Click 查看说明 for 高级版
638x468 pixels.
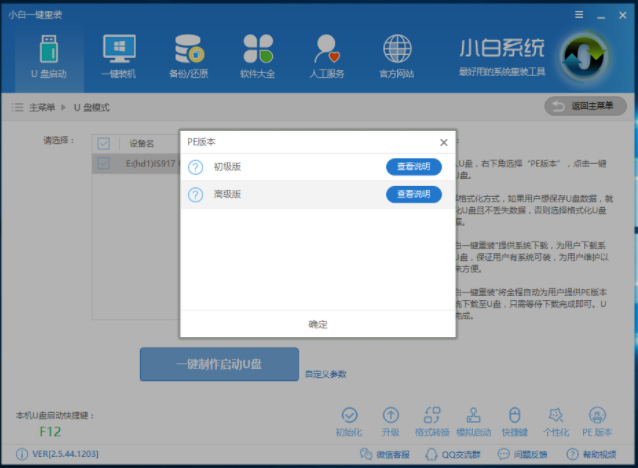(x=414, y=195)
